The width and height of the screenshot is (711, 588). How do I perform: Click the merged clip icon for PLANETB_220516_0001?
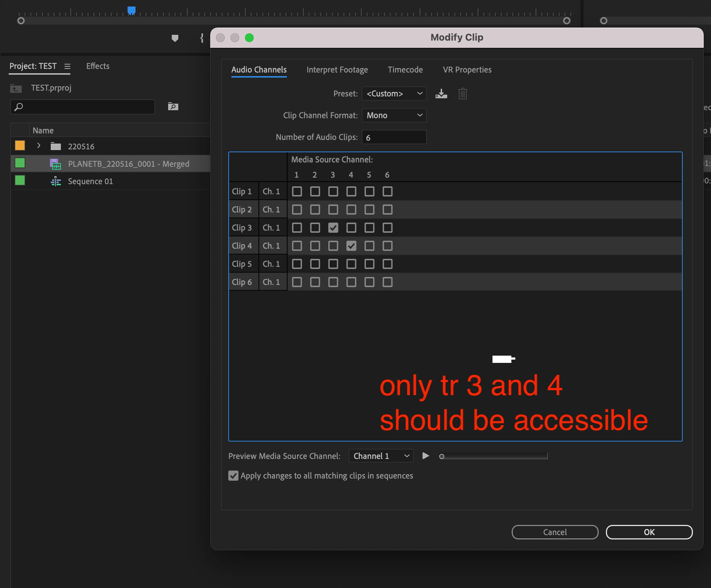click(x=55, y=164)
